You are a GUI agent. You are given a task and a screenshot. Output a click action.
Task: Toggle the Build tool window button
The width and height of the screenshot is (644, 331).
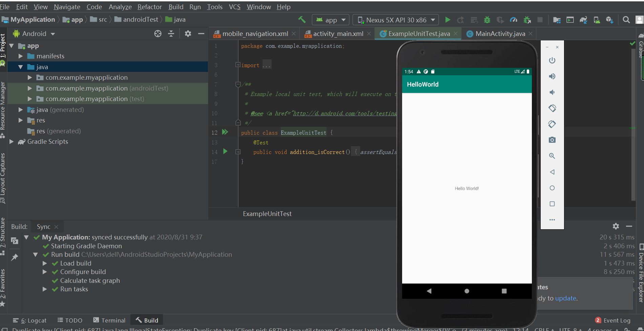tap(147, 320)
